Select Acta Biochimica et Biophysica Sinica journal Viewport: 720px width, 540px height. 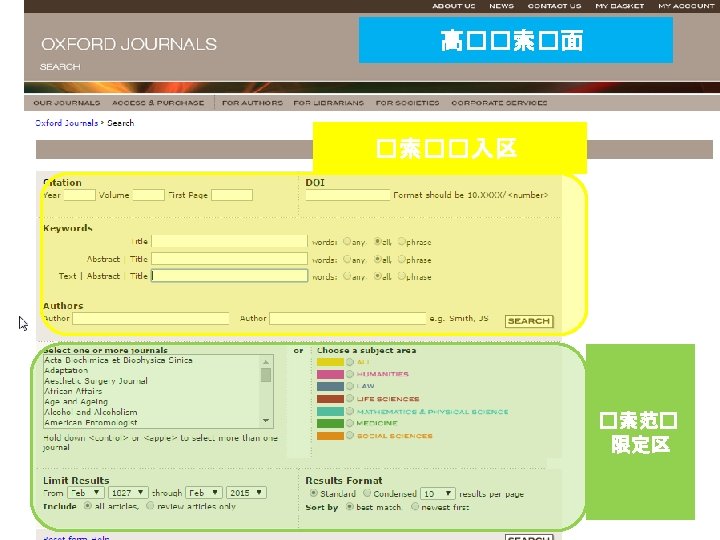(118, 360)
